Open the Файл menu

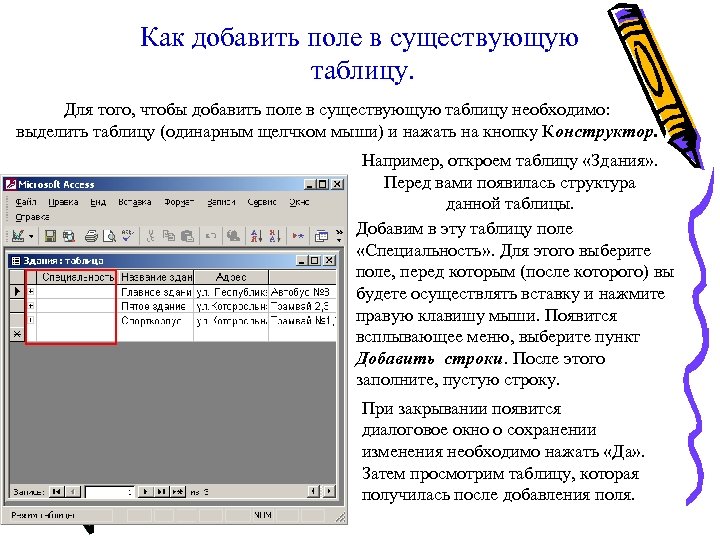coord(25,202)
